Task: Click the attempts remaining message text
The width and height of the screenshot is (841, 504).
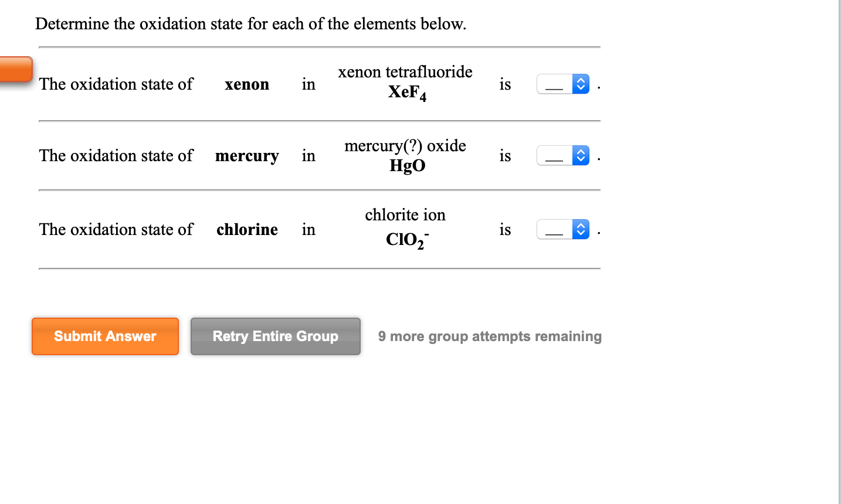Action: click(489, 336)
